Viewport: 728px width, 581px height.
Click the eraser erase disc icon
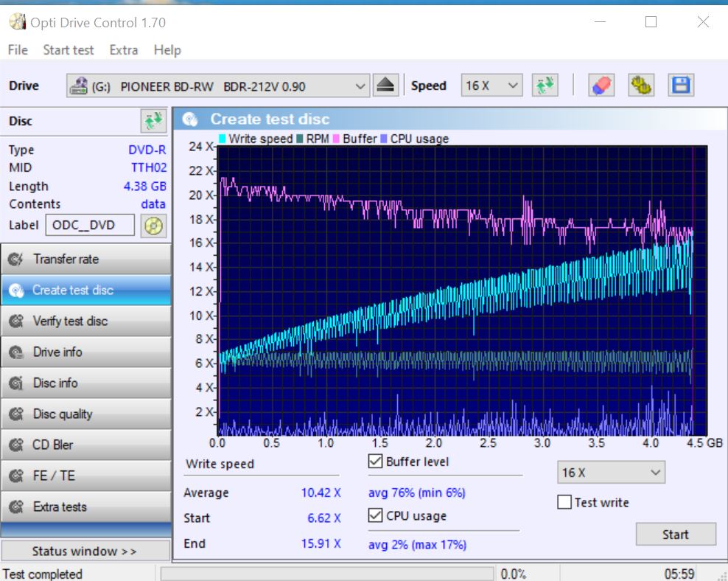click(x=601, y=86)
